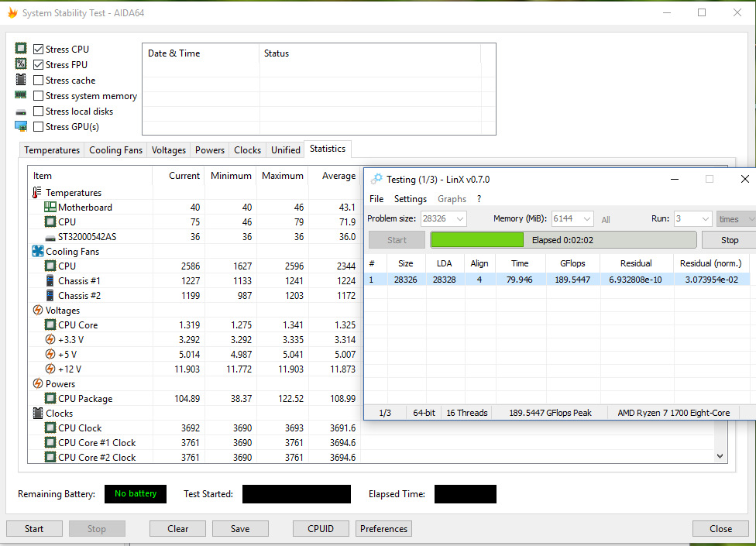This screenshot has height=546, width=756.
Task: Click the CPU Package power icon
Action: click(50, 399)
